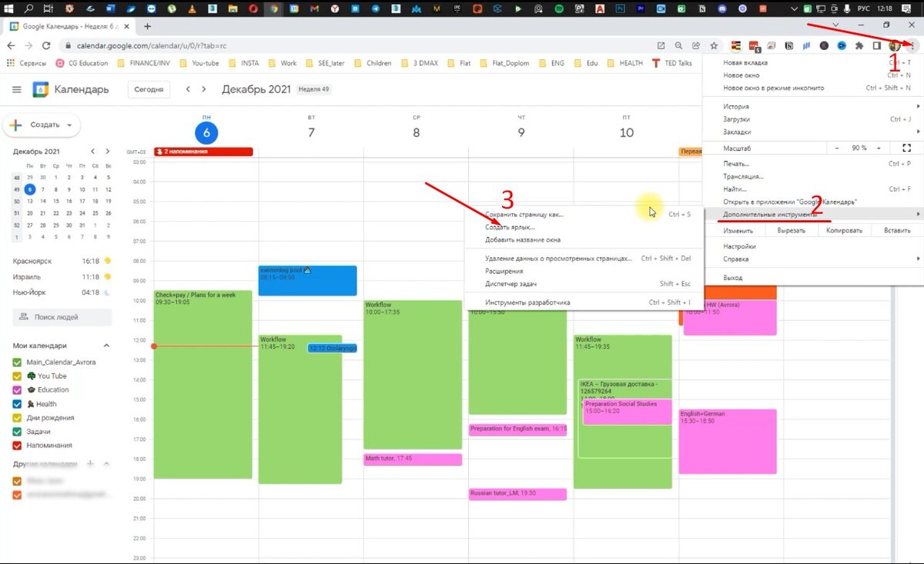Open the Math tutor event

click(413, 459)
